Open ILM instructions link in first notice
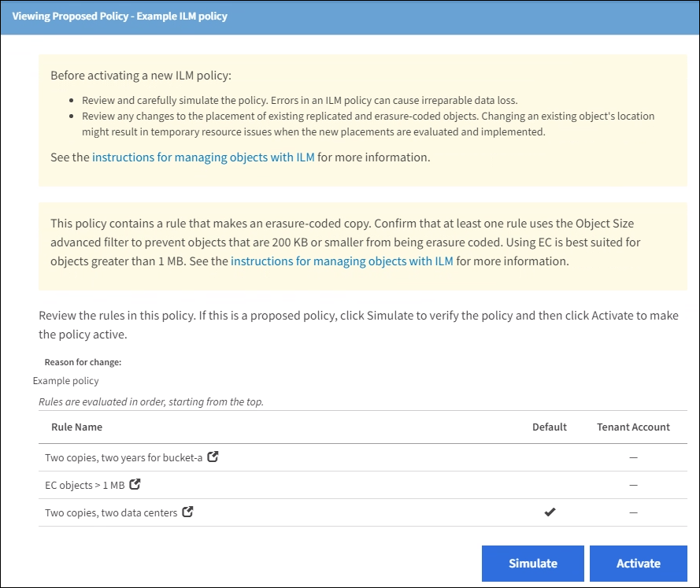700x588 pixels. pos(203,157)
